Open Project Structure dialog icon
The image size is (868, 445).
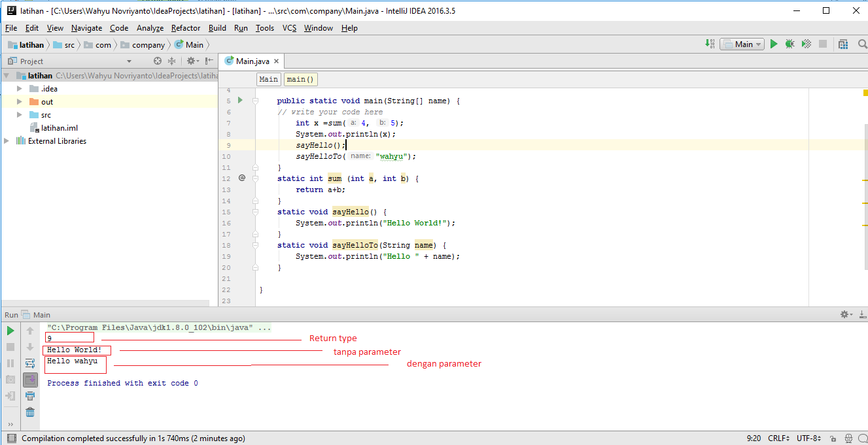[842, 44]
